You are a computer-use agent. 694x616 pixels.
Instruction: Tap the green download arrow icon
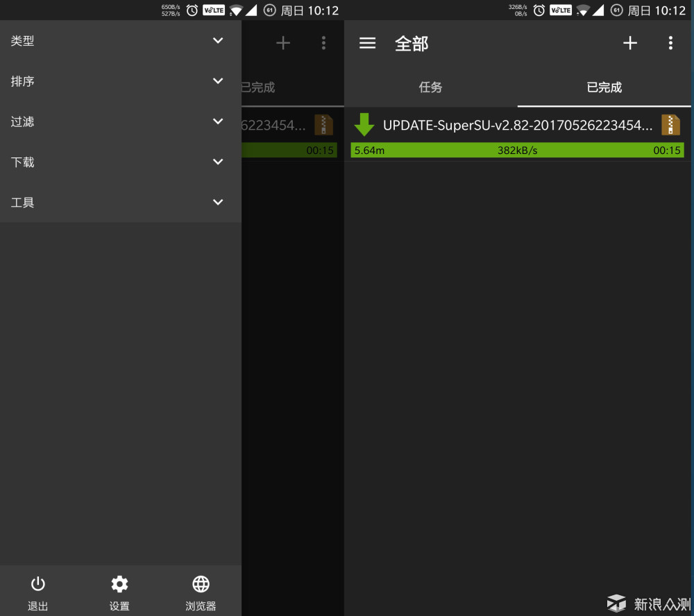tap(364, 125)
